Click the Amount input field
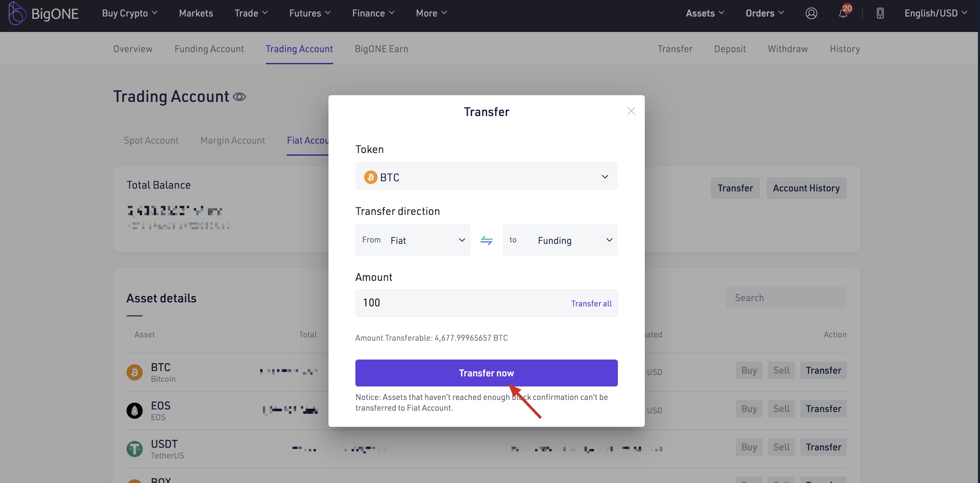 coord(457,303)
